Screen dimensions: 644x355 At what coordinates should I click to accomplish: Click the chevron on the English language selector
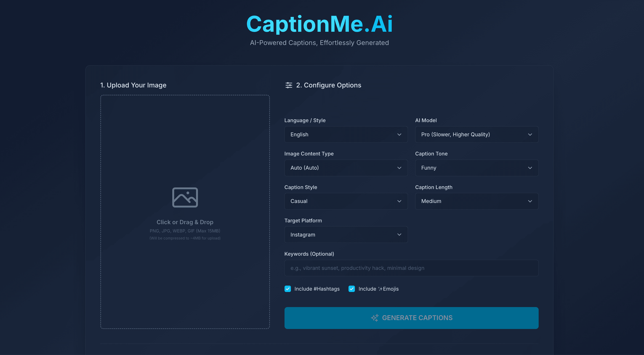point(399,134)
